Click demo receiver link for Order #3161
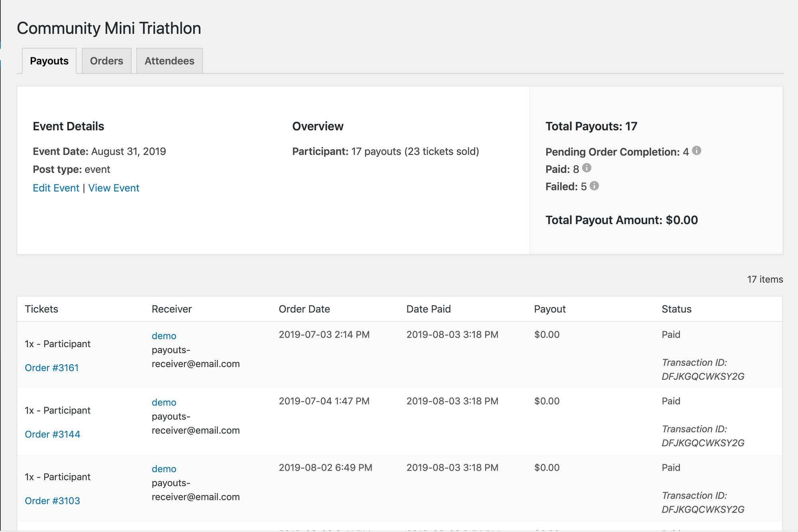Screen dimensions: 798x532 coord(164,336)
